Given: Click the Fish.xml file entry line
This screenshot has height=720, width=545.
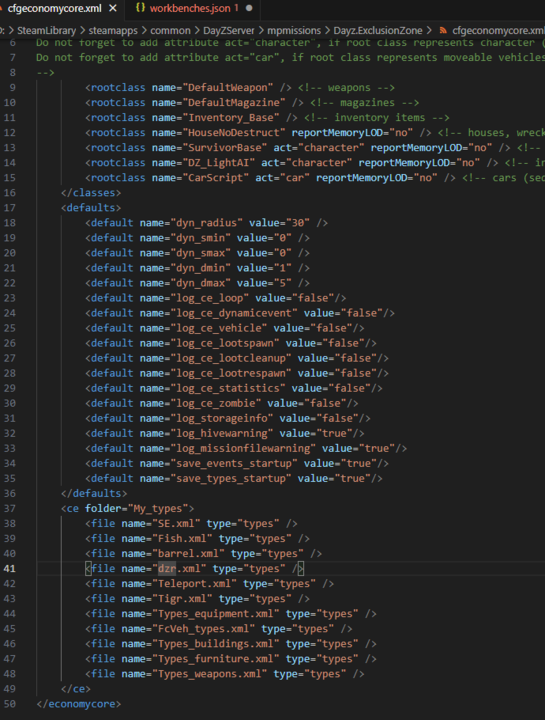Looking at the screenshot, I should [197, 539].
